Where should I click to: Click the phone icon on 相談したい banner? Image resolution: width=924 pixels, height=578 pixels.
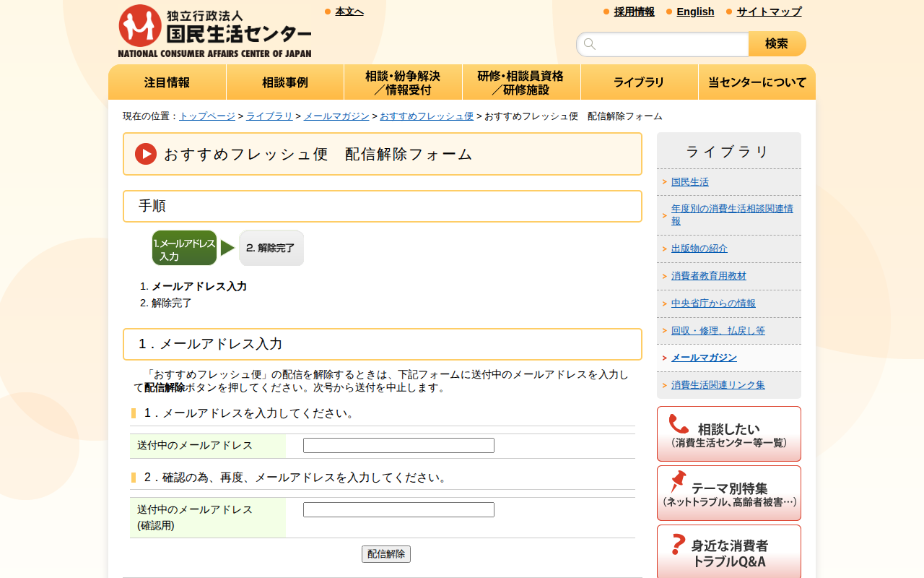[679, 424]
